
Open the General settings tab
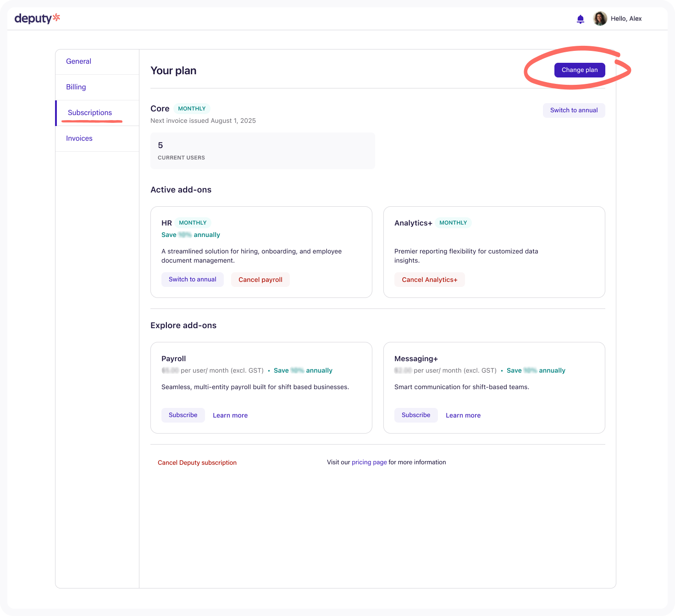[x=78, y=61]
